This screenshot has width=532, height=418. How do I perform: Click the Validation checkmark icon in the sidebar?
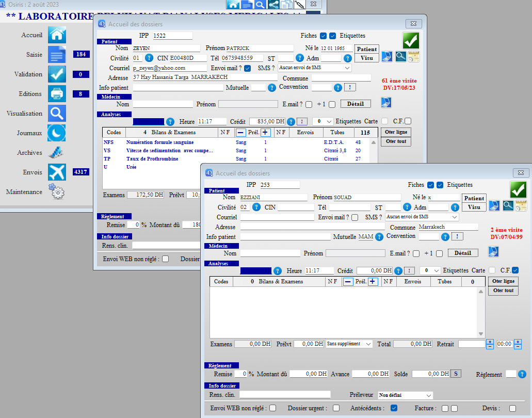coord(57,74)
